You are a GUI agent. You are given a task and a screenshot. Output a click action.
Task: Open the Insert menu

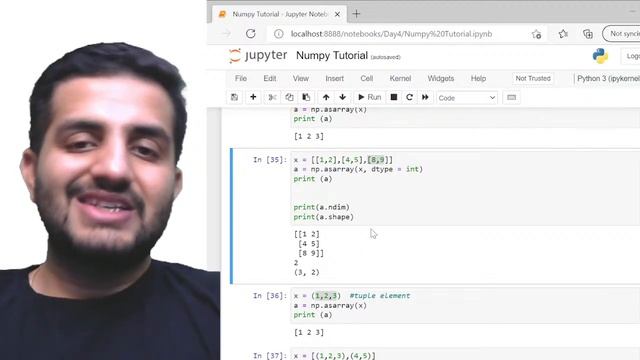pyautogui.click(x=334, y=78)
